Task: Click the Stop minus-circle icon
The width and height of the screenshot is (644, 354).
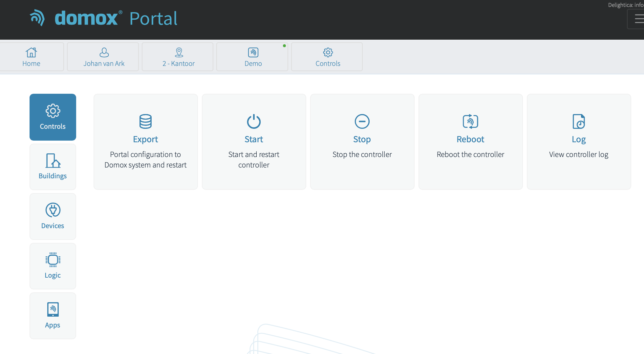Action: coord(362,121)
